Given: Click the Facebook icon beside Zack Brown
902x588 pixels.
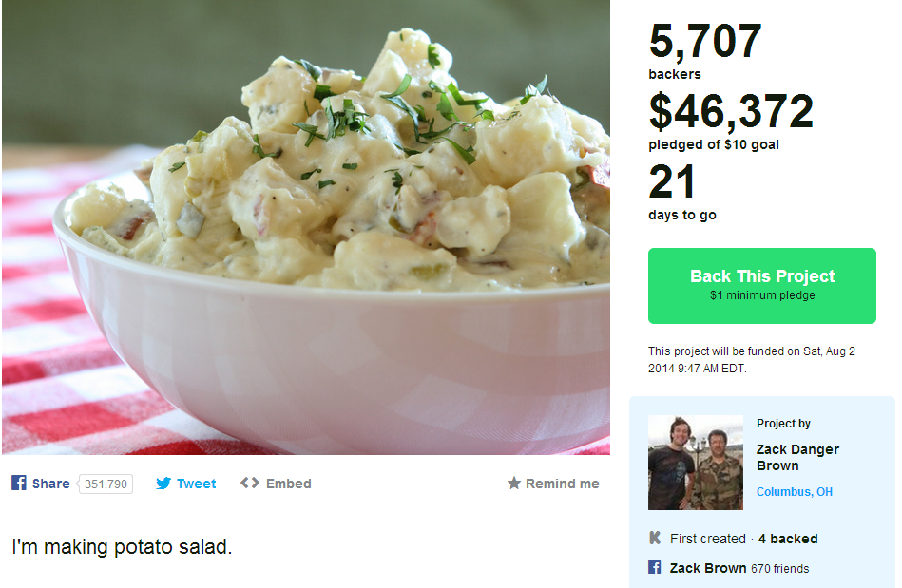Looking at the screenshot, I should coord(653,568).
